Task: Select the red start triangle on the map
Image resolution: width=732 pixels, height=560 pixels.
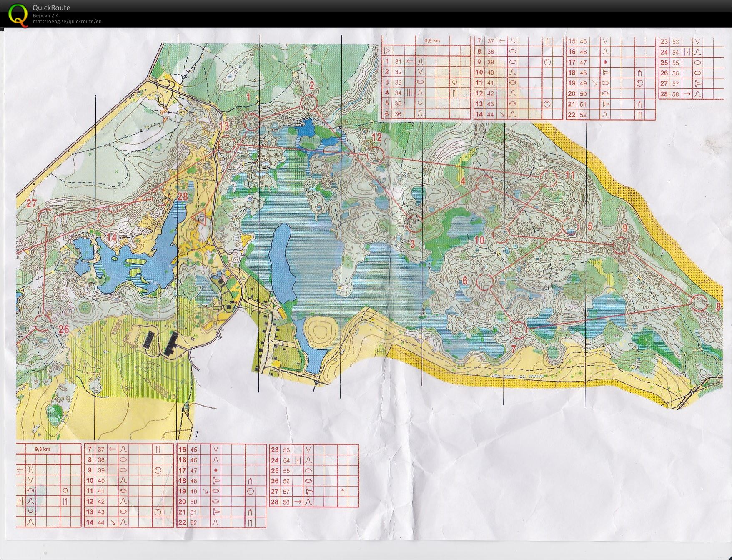Action: (x=199, y=218)
